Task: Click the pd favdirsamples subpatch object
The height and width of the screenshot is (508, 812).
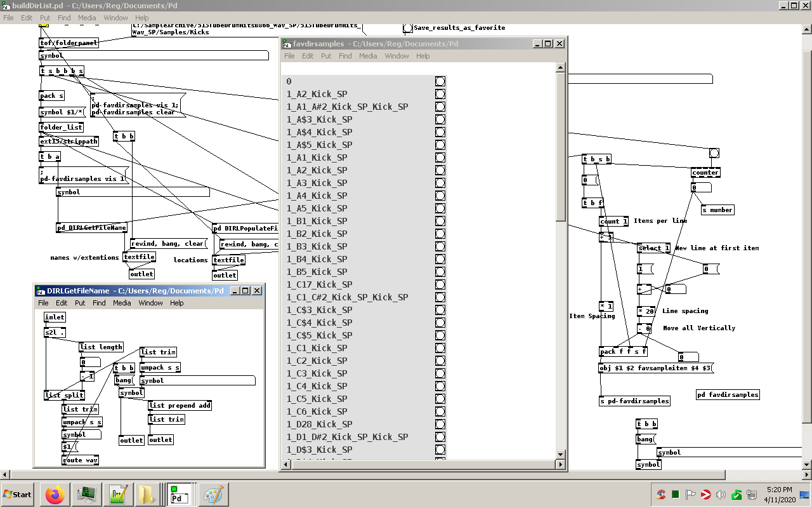Action: [728, 394]
